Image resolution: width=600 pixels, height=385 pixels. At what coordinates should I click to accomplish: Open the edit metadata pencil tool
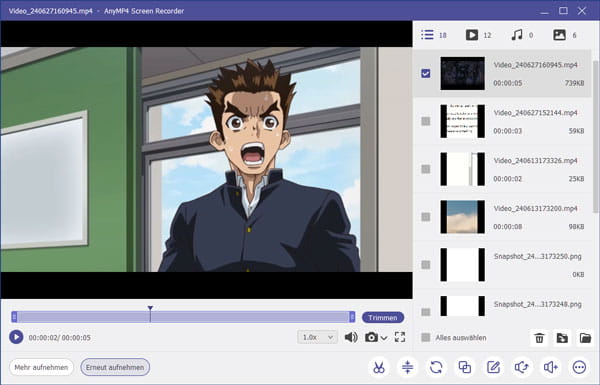493,367
